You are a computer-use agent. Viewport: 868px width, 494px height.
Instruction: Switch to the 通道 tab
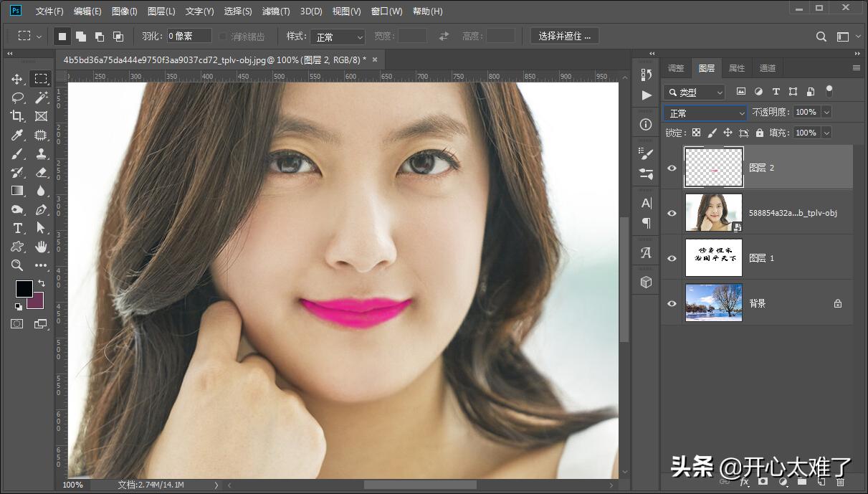768,68
